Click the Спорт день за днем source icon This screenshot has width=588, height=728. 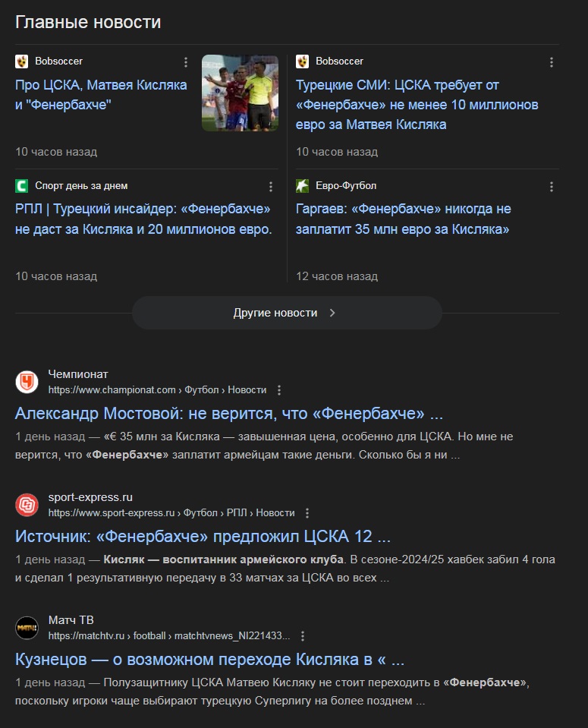click(x=22, y=186)
